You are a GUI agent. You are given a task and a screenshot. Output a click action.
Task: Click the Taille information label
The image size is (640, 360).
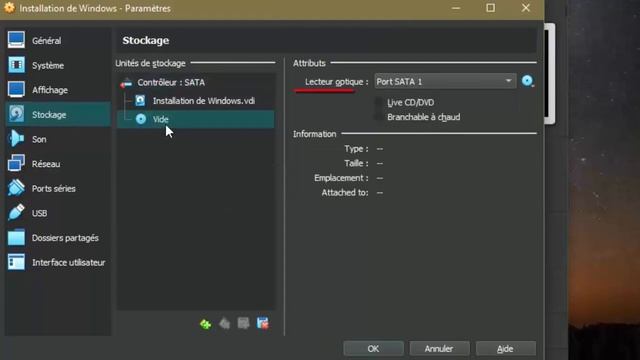(x=356, y=163)
